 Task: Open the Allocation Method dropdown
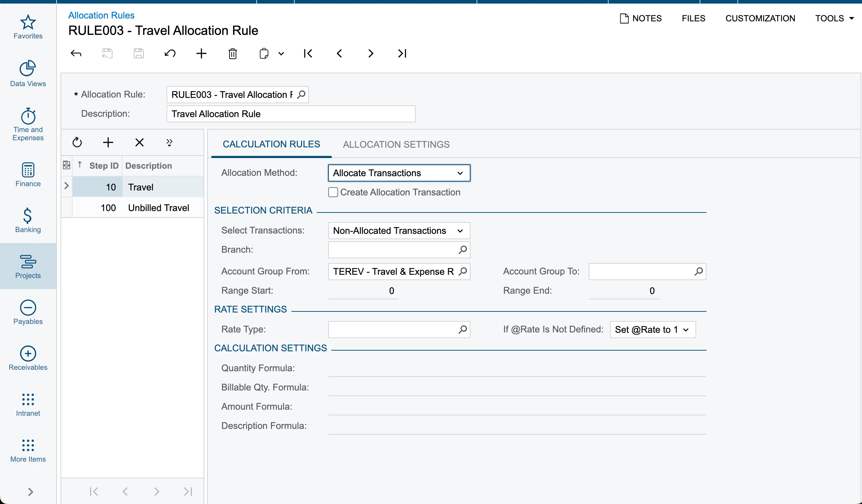point(399,173)
